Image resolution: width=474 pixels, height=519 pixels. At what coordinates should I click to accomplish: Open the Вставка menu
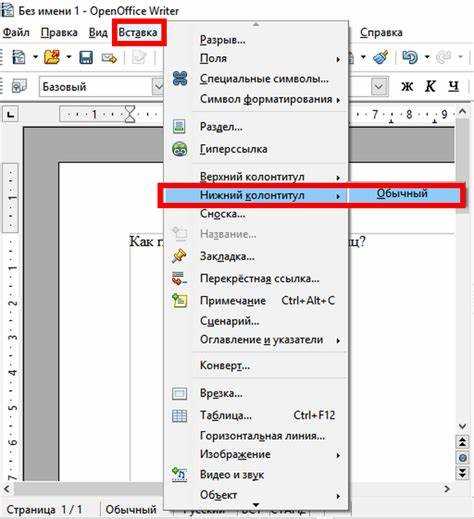coord(138,32)
